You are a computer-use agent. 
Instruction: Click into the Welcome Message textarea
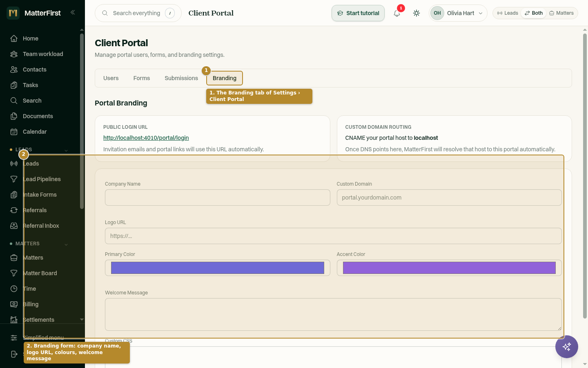click(x=333, y=314)
